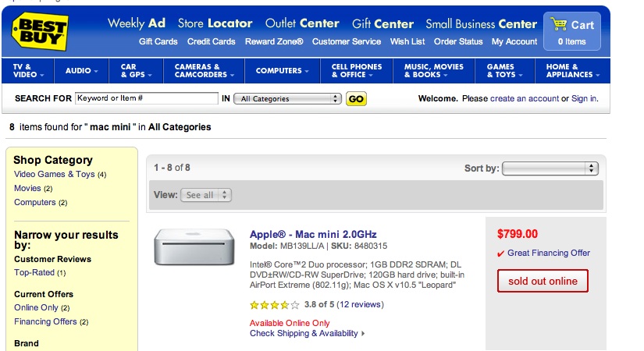The width and height of the screenshot is (644, 351).
Task: Open the Computers navigation menu
Action: 282,71
